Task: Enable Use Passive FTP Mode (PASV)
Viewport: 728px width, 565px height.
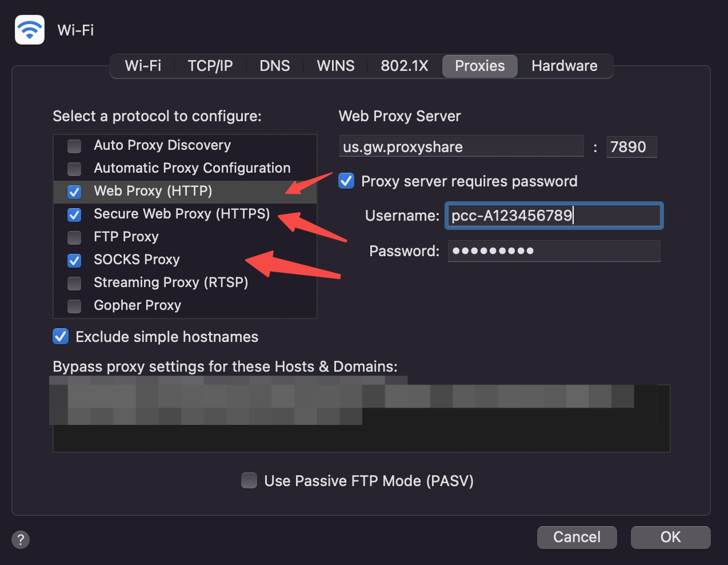Action: click(249, 480)
